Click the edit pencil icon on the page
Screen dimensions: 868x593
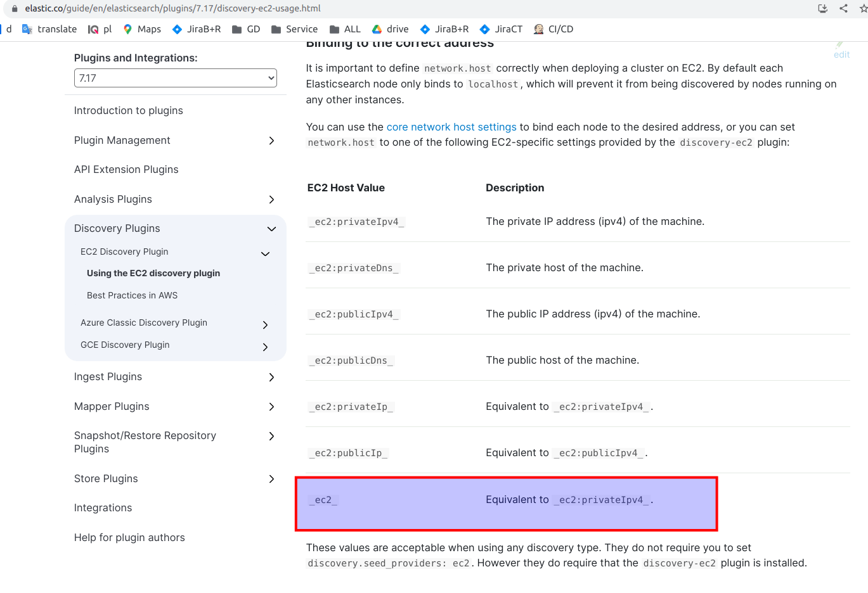pos(841,48)
